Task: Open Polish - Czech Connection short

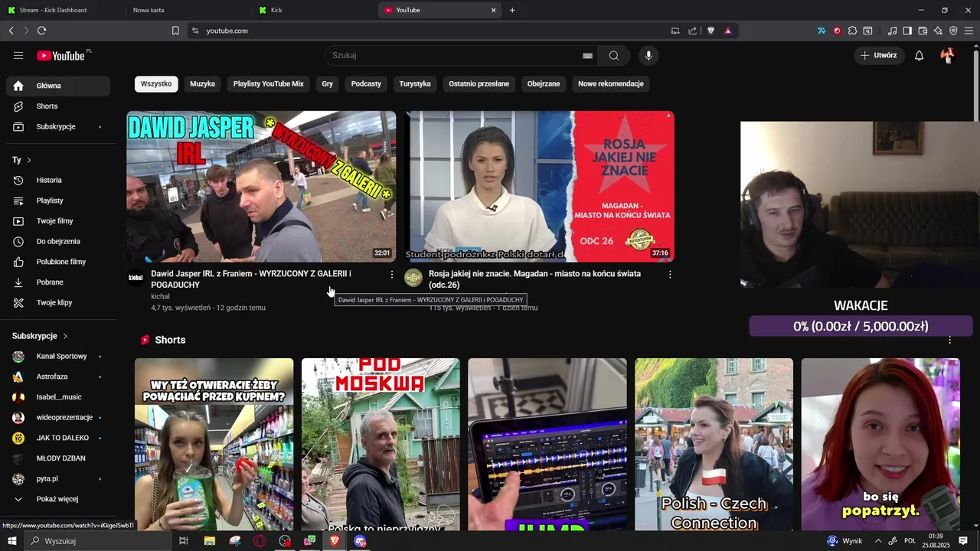Action: tap(714, 444)
